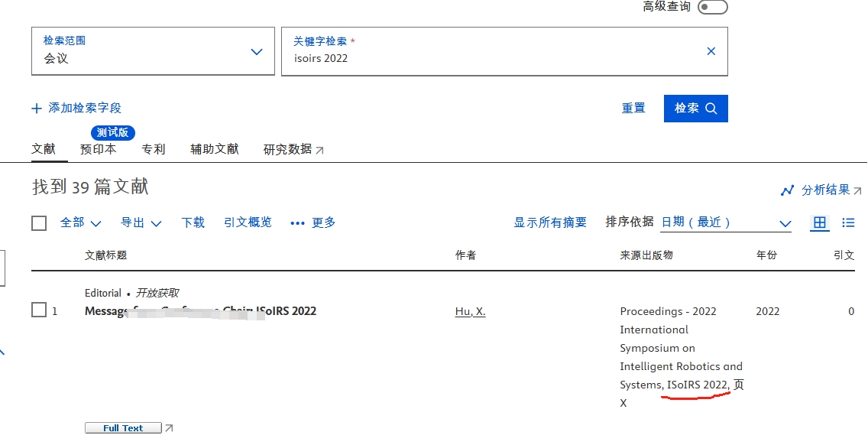Reset the search with 重置
Image resolution: width=868 pixels, height=445 pixels.
coord(633,109)
